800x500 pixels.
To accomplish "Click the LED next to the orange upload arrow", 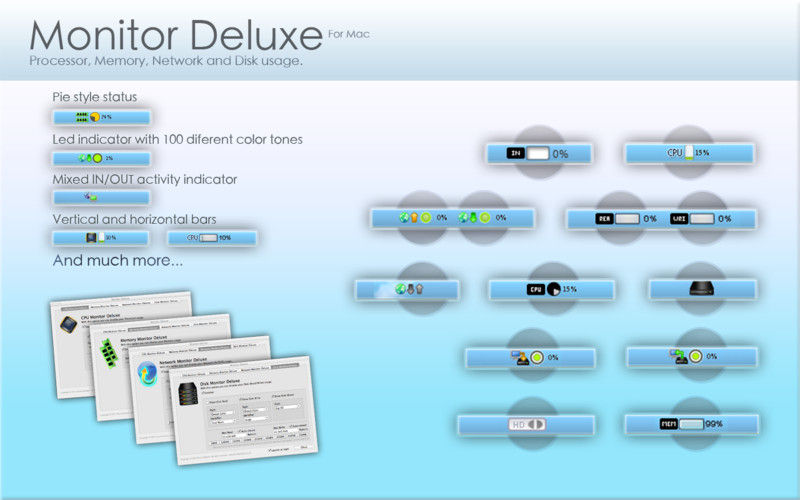I will pyautogui.click(x=426, y=218).
